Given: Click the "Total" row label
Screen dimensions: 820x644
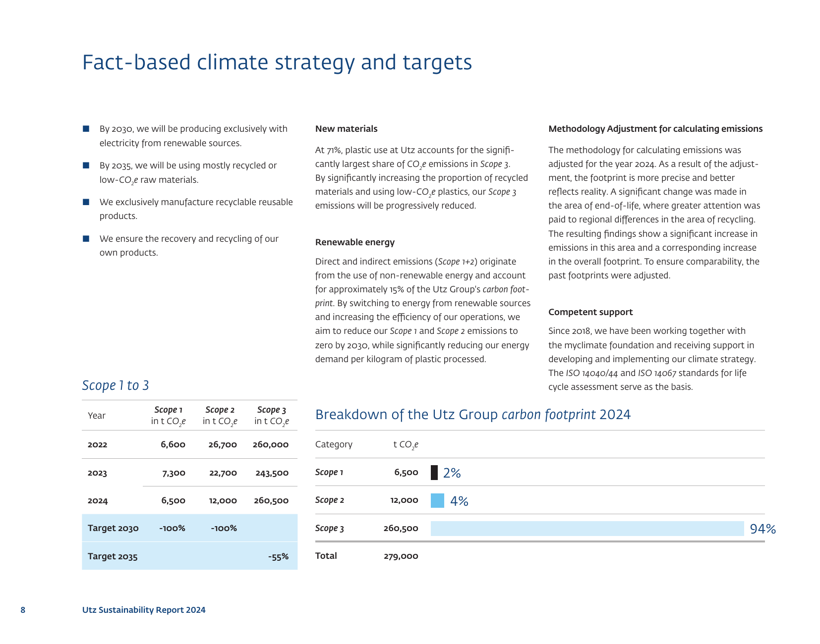Looking at the screenshot, I should [326, 556].
